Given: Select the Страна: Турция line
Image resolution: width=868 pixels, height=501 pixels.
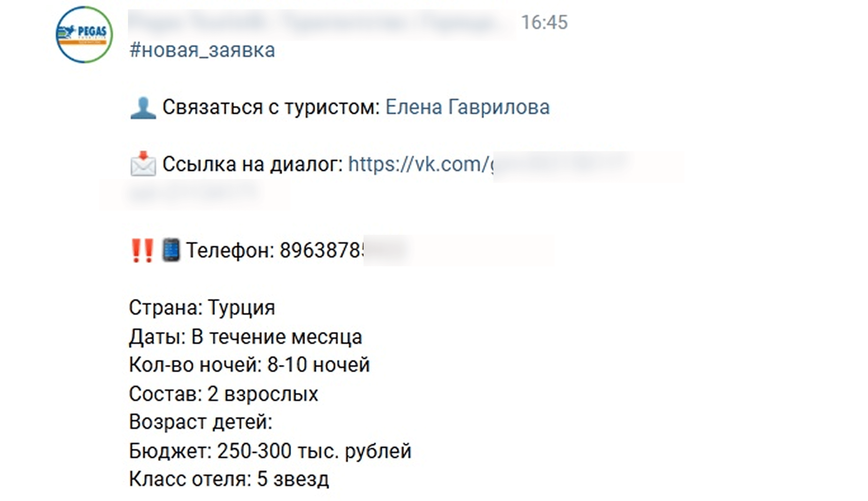Looking at the screenshot, I should [x=202, y=308].
